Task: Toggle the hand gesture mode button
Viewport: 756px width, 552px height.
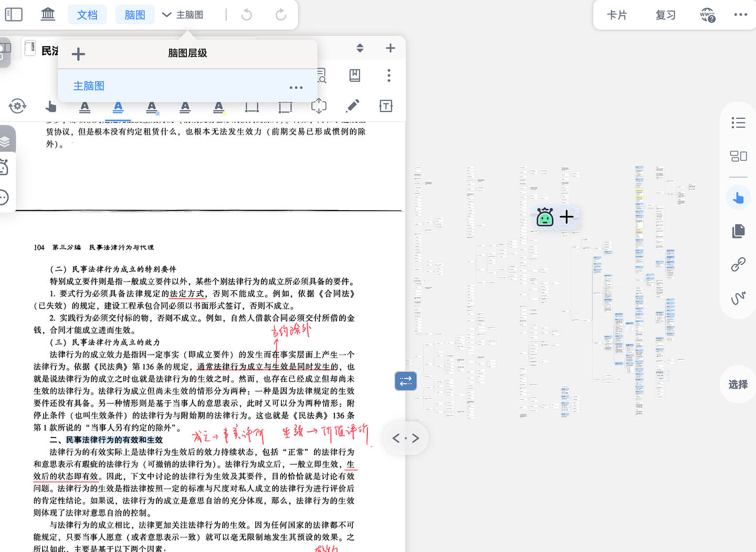Action: (739, 198)
